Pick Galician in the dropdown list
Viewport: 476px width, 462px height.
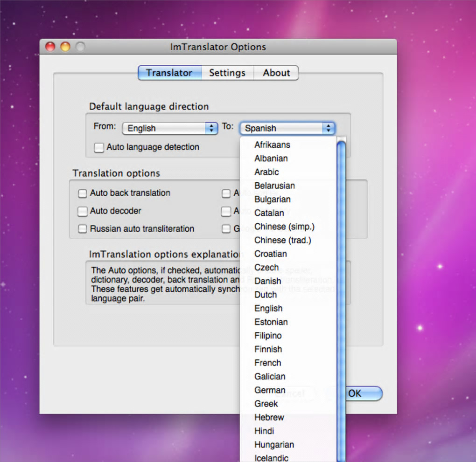point(288,377)
